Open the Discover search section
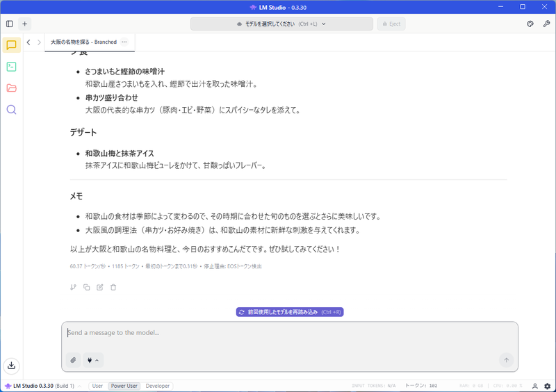 click(11, 110)
